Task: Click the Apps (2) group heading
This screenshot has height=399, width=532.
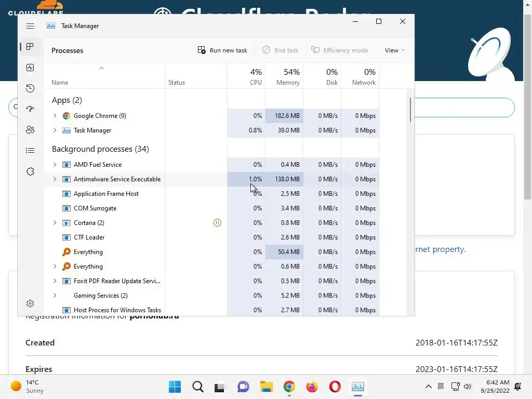Action: [67, 100]
